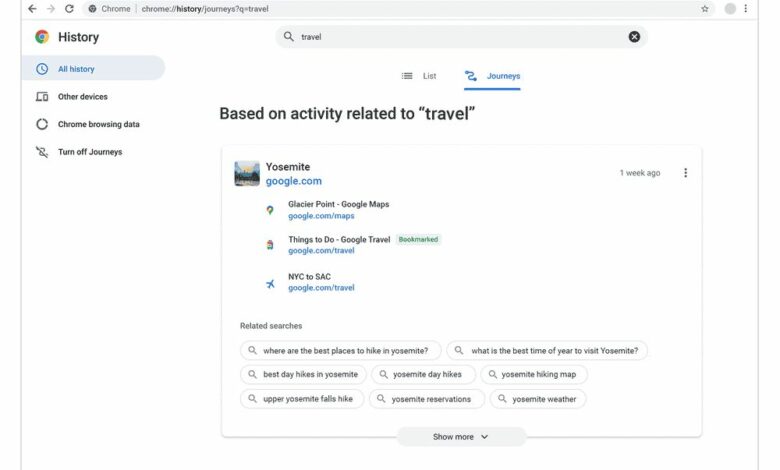Open the Glacier Point - Google Maps entry
This screenshot has height=470, width=780.
coord(338,204)
